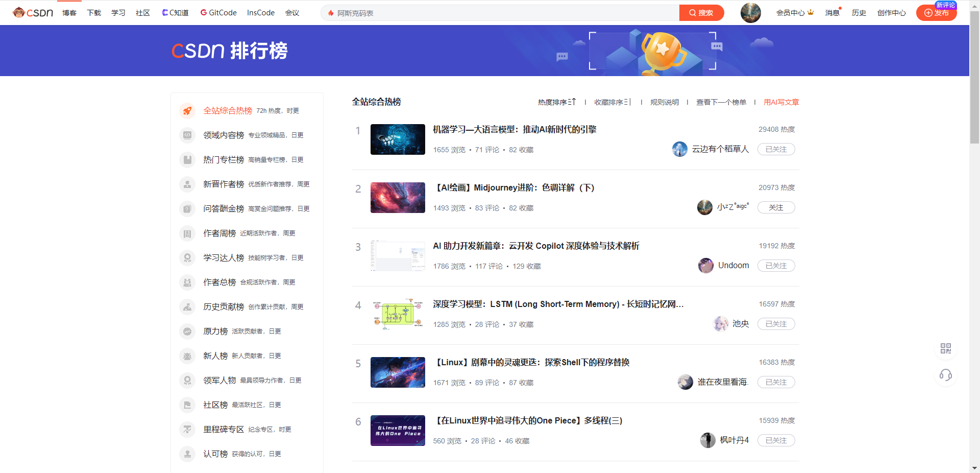Open article 机器学习—大语言模型 title
This screenshot has width=980, height=473.
click(514, 130)
